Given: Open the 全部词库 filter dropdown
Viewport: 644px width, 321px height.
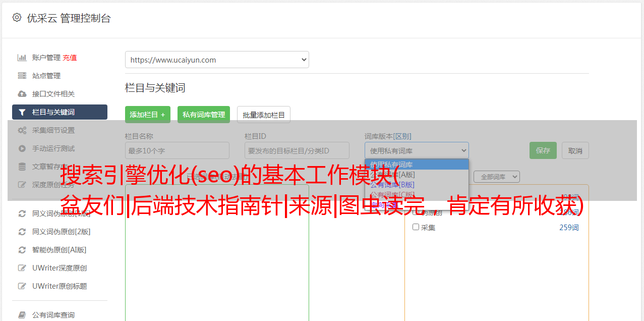Looking at the screenshot, I should (496, 177).
